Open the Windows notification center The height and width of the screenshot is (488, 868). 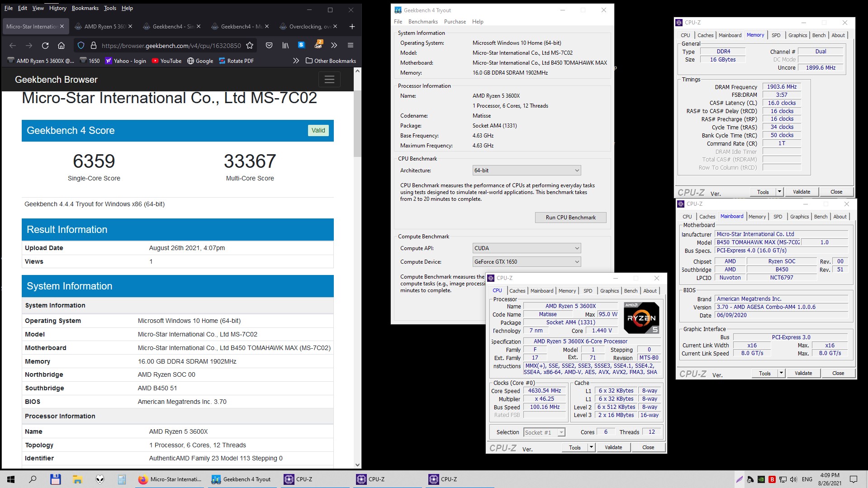point(854,479)
